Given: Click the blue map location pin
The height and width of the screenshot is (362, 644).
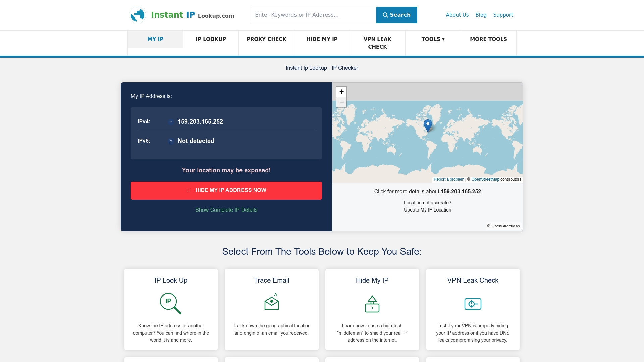Looking at the screenshot, I should [x=428, y=125].
